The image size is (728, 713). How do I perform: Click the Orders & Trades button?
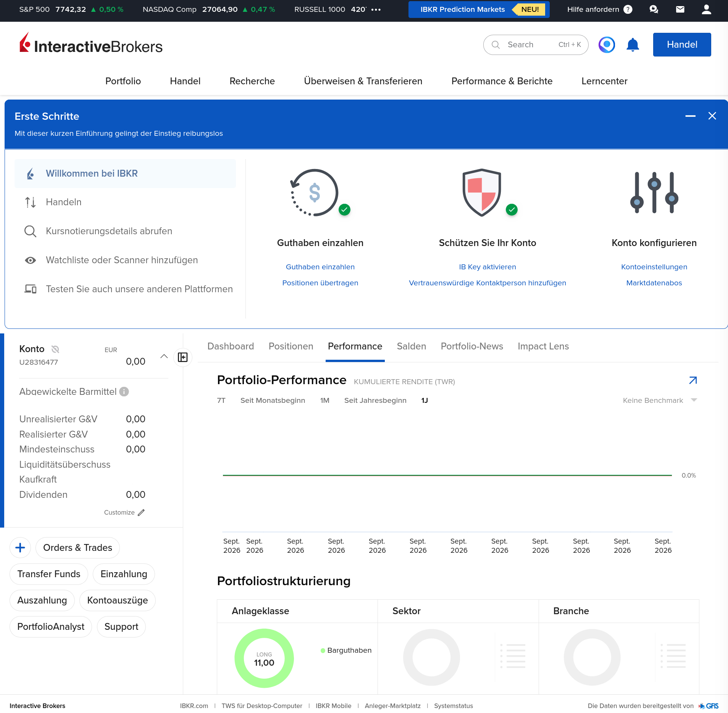pyautogui.click(x=77, y=548)
